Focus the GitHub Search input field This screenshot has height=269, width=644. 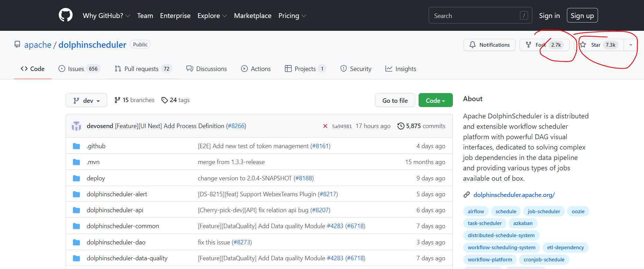(480, 16)
